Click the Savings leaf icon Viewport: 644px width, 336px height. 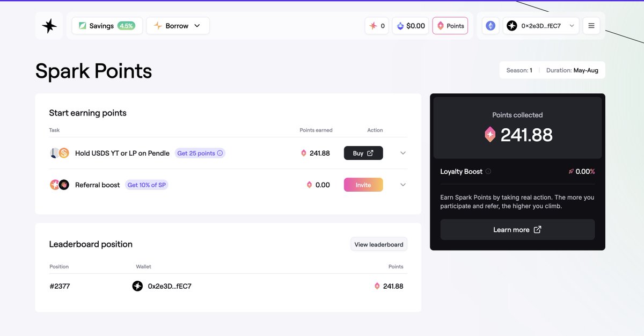click(83, 26)
